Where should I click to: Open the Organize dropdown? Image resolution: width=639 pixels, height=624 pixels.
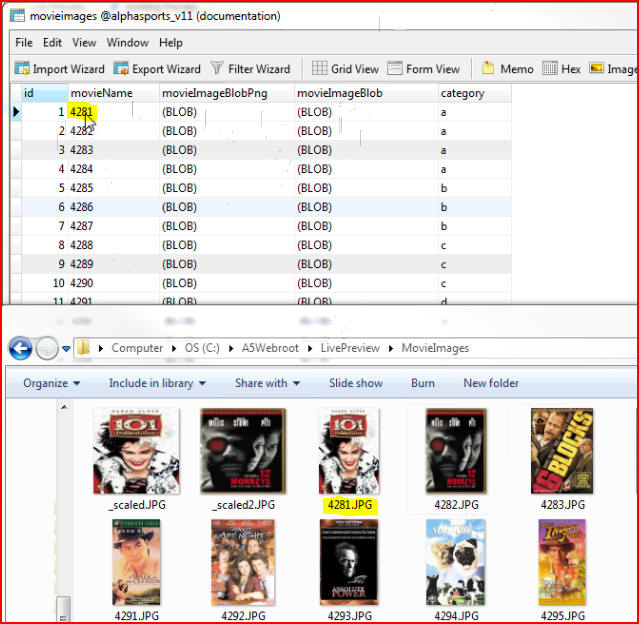(51, 383)
